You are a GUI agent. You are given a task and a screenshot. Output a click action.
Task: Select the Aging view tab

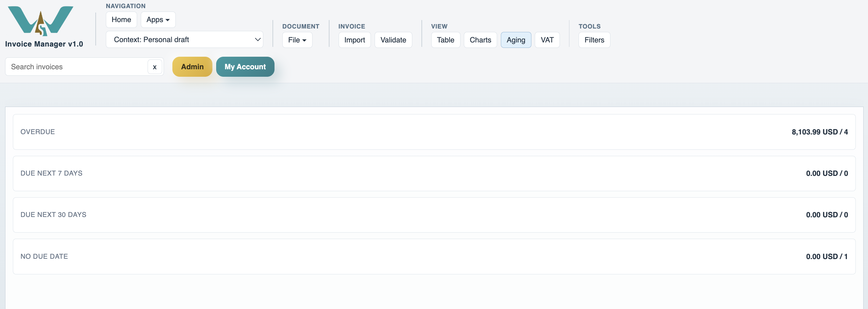(516, 40)
